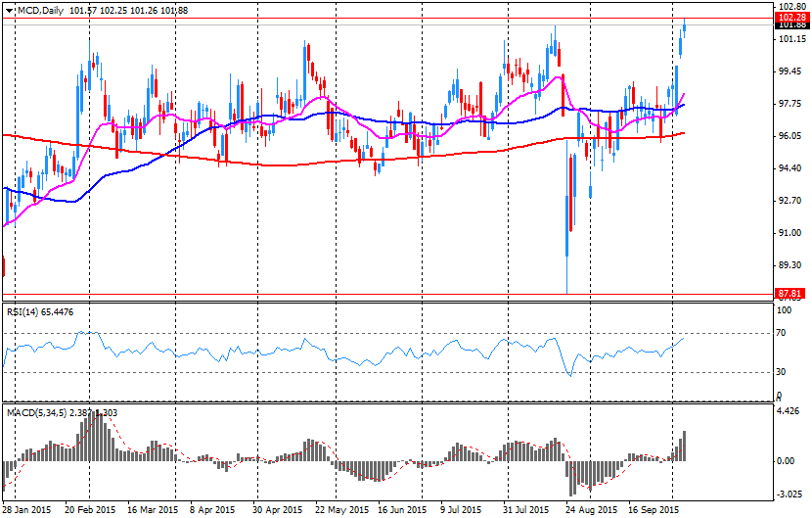Viewport: 812px width, 518px height.
Task: Click the 101.15 price axis label
Action: (x=792, y=39)
